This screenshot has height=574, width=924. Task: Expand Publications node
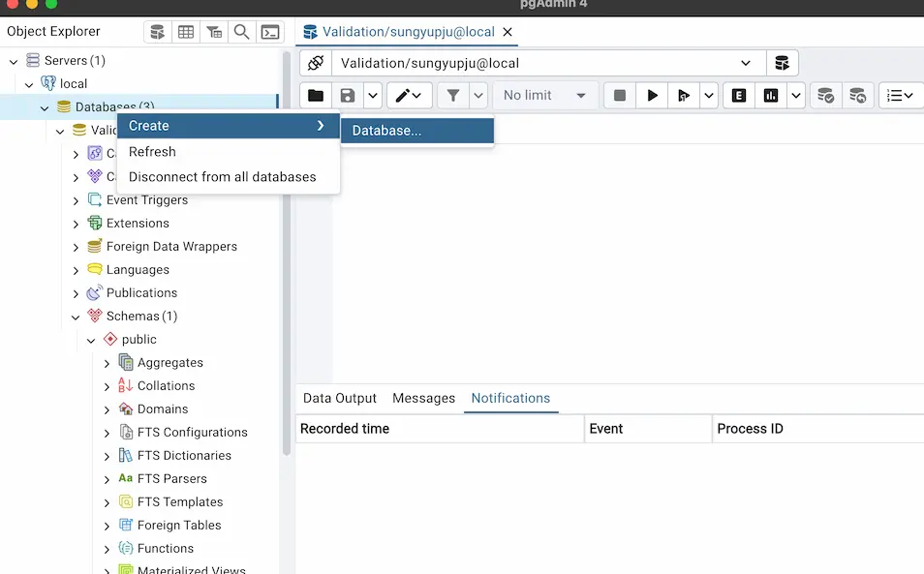76,293
